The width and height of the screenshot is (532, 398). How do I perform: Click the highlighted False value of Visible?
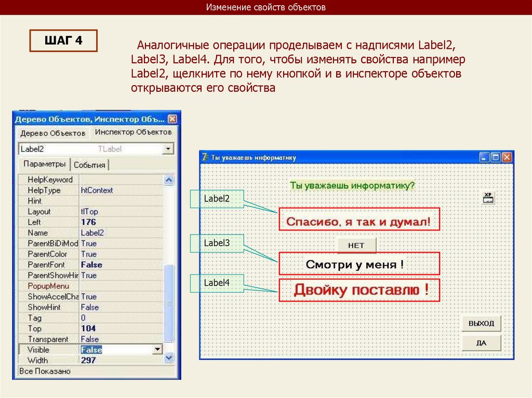click(91, 350)
